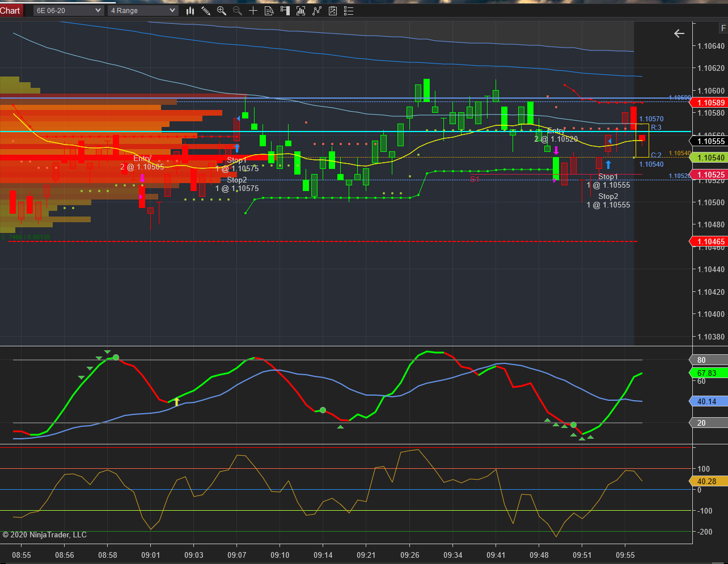Click the blue up arrow near 09:07

pos(237,148)
